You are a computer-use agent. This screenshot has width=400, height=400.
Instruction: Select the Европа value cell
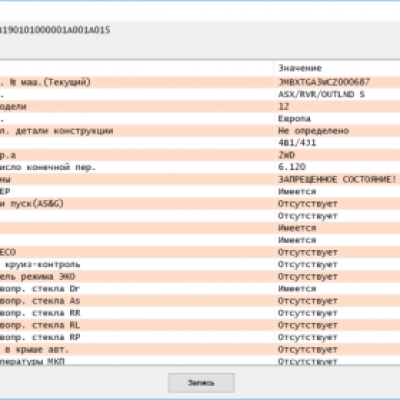(x=294, y=119)
